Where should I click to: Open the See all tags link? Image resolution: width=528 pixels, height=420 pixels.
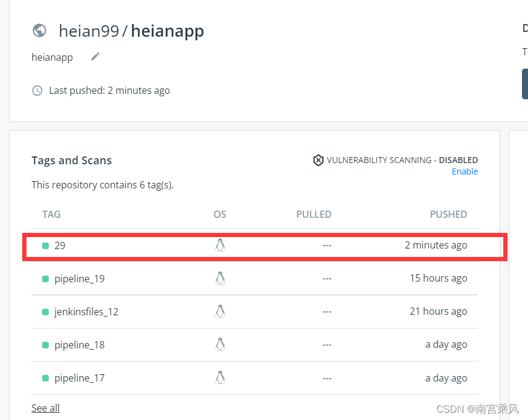point(46,408)
